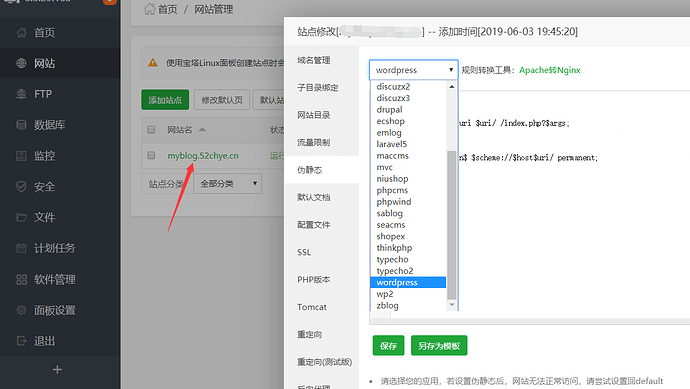Open the 网站目录 tab
690x389 pixels.
313,115
